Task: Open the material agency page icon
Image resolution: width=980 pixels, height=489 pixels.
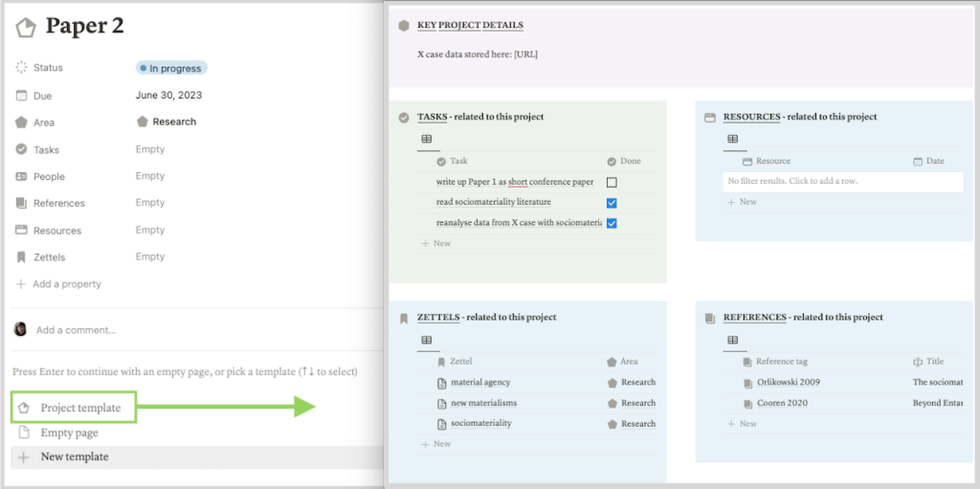Action: (442, 383)
